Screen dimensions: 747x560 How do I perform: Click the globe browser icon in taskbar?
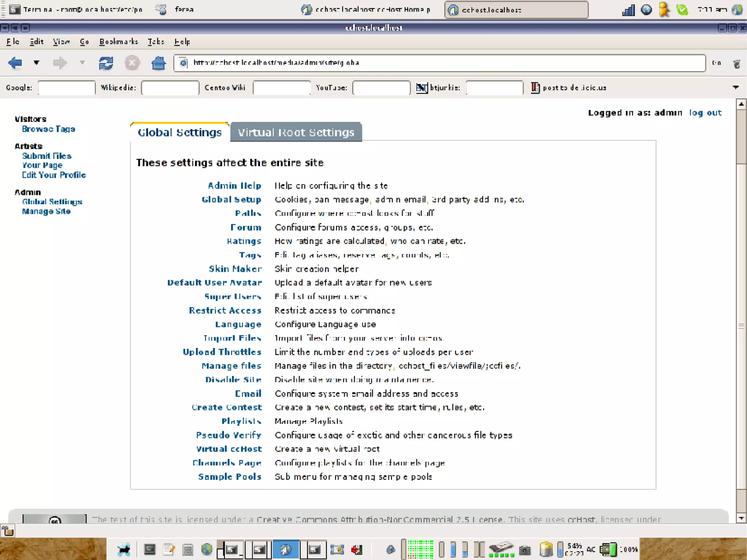(206, 549)
